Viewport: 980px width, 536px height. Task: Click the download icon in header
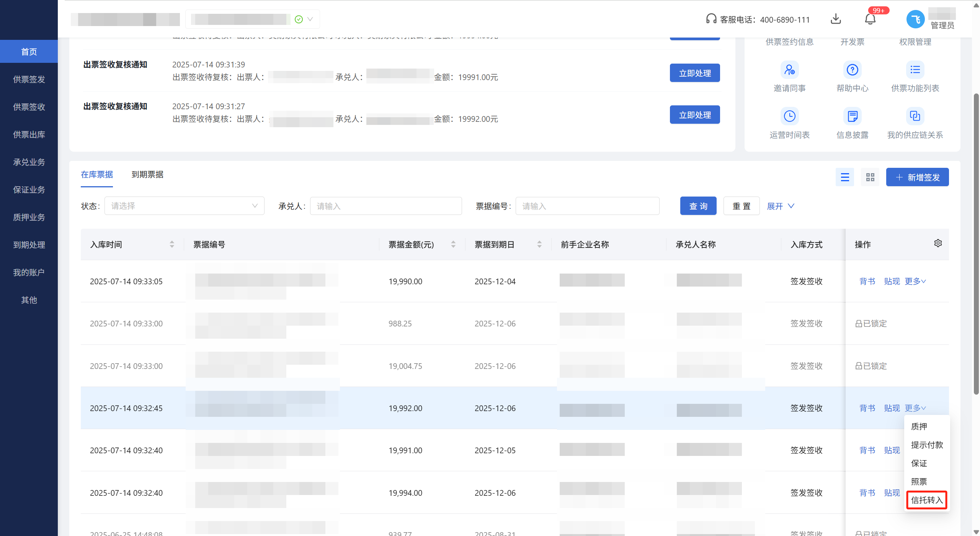836,19
